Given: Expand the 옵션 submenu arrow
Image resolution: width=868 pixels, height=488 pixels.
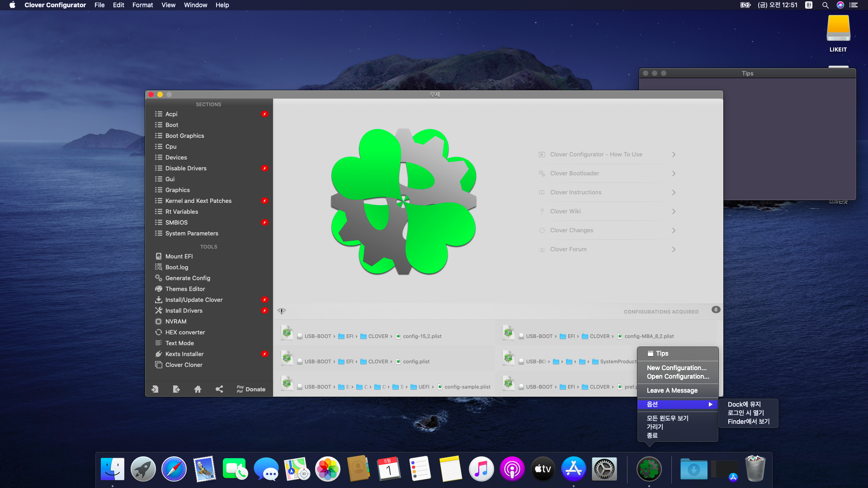Looking at the screenshot, I should click(710, 404).
